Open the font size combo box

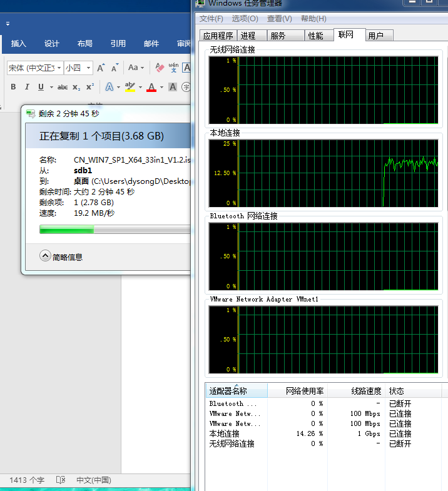pyautogui.click(x=78, y=68)
